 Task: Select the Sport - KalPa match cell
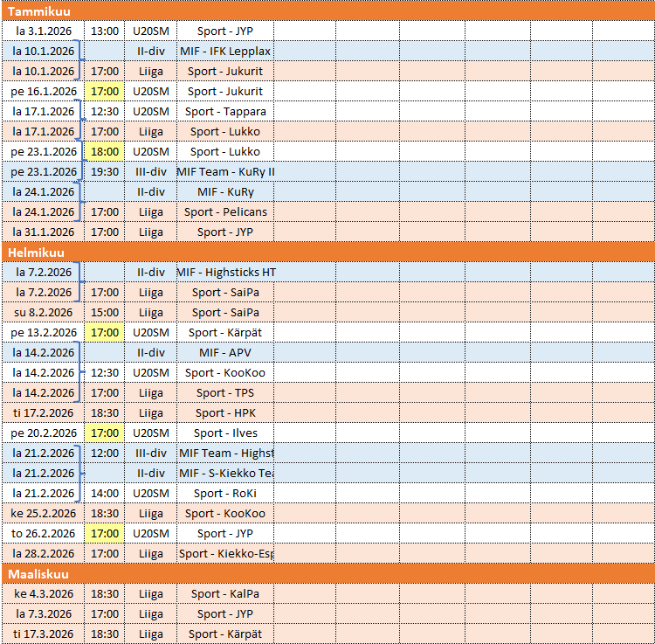point(225,593)
